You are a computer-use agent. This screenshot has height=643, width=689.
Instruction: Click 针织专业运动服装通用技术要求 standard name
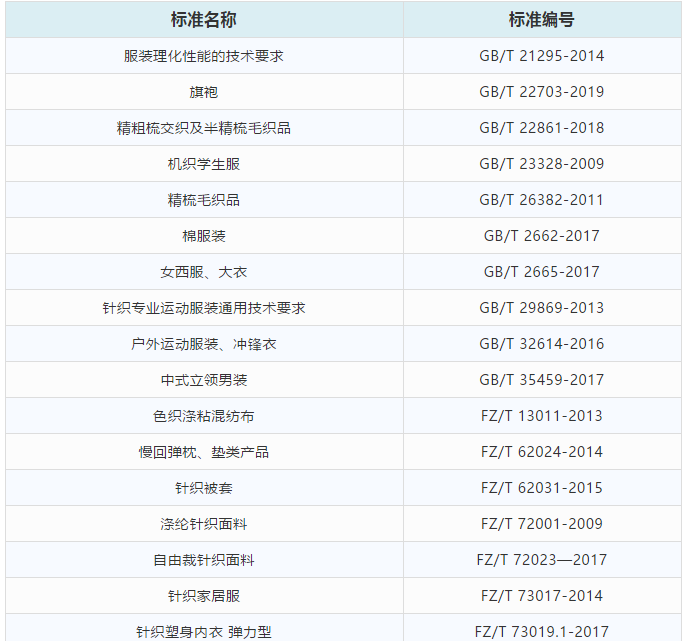204,308
